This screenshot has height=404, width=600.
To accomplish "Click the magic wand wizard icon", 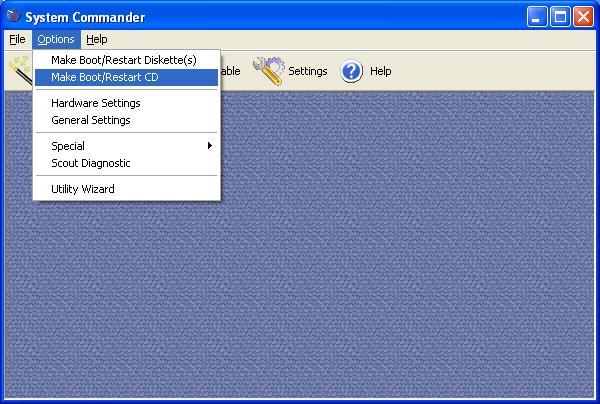I will pyautogui.click(x=21, y=70).
